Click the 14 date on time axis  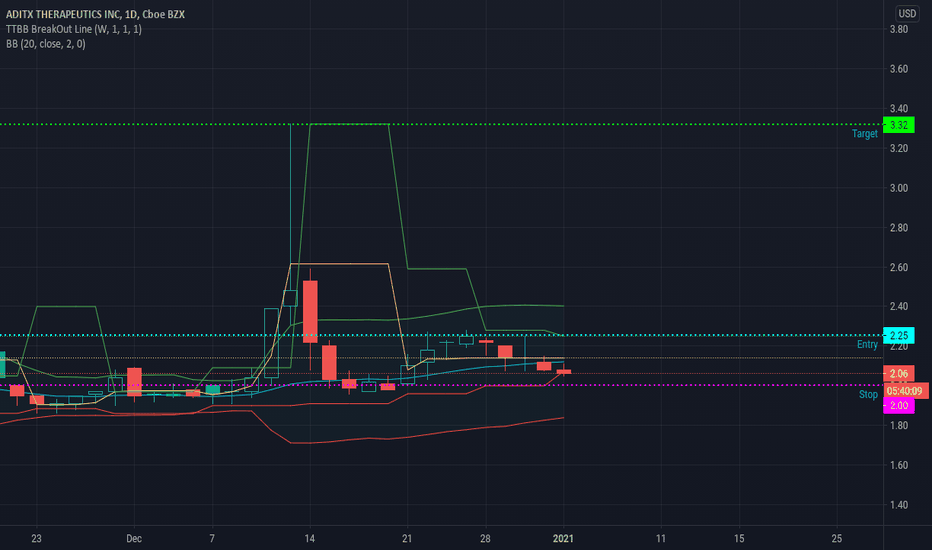pos(310,539)
